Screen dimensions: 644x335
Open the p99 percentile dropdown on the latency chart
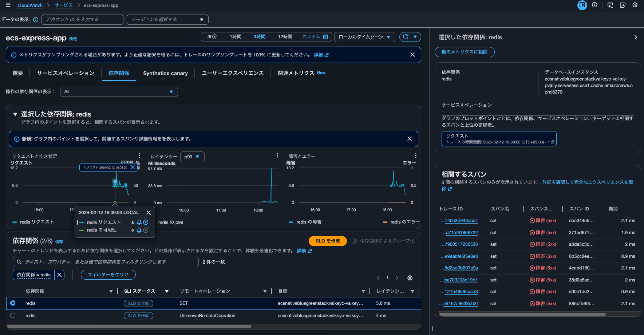click(192, 157)
